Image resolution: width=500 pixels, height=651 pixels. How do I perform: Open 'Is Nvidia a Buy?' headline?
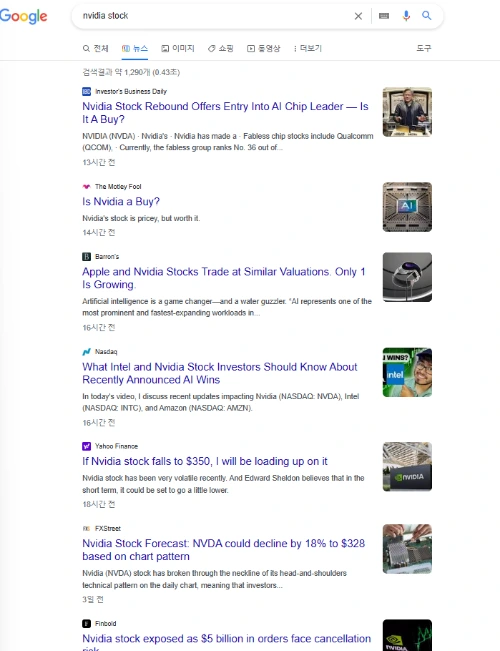[x=121, y=202]
